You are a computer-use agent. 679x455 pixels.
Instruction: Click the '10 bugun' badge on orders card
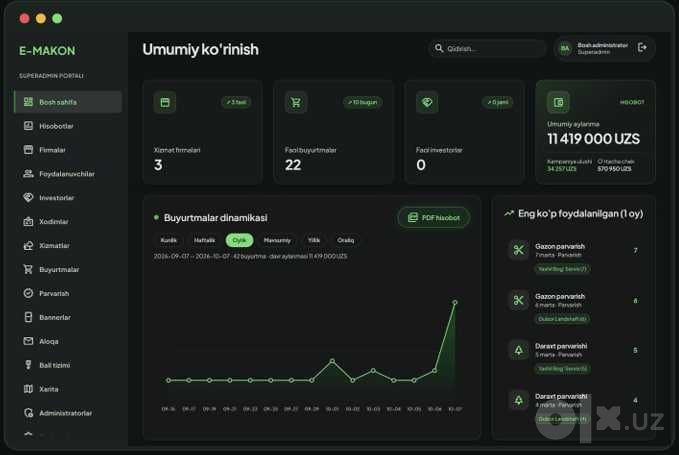pos(363,102)
